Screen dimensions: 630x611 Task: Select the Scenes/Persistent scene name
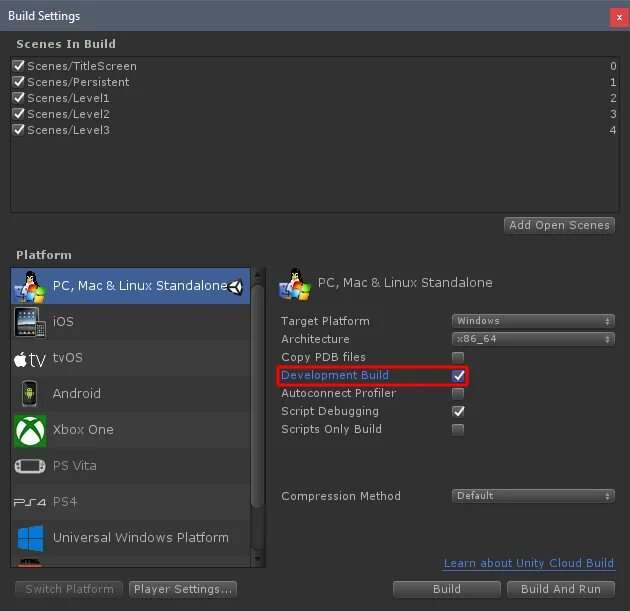(78, 82)
